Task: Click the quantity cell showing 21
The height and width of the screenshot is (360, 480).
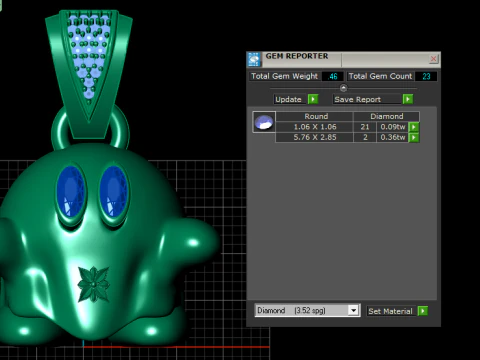Action: (365, 127)
